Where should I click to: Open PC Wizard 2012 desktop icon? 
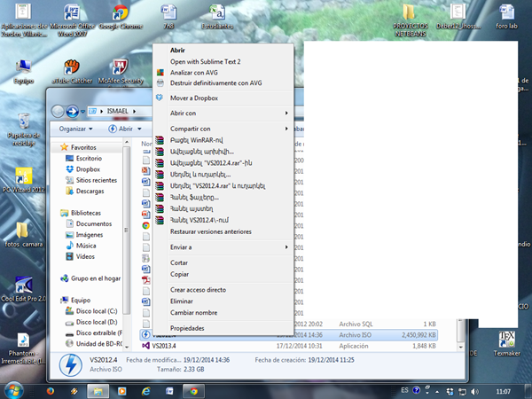click(23, 177)
